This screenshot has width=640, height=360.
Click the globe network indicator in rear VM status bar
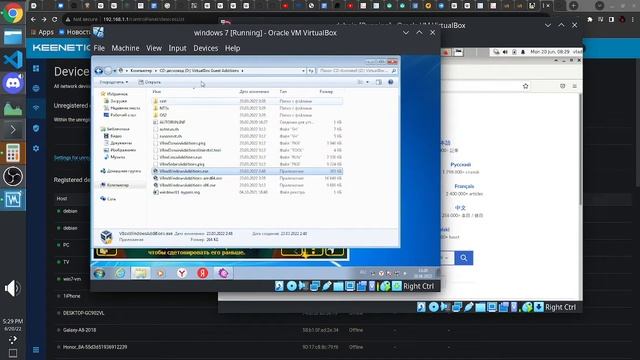click(527, 307)
